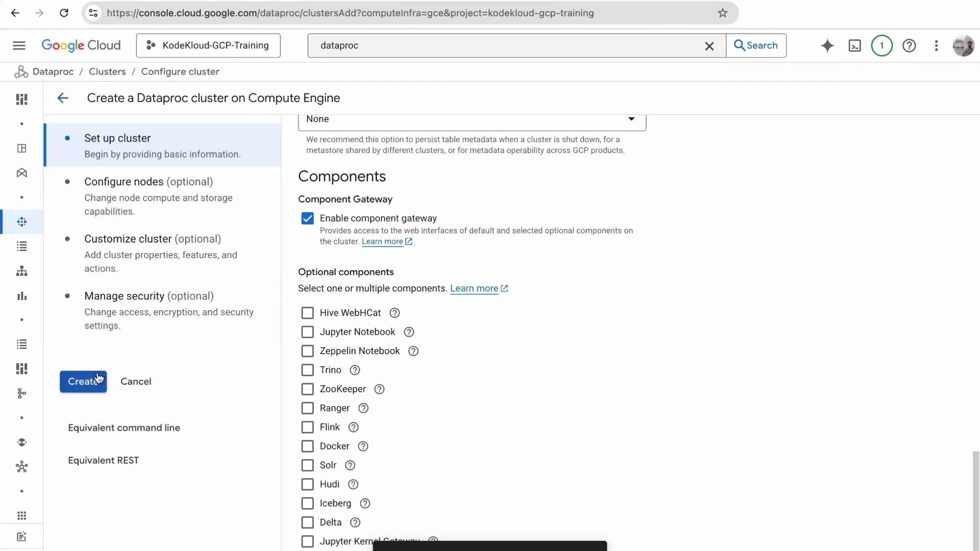980x551 pixels.
Task: Click the browser back arrow
Action: point(15,13)
